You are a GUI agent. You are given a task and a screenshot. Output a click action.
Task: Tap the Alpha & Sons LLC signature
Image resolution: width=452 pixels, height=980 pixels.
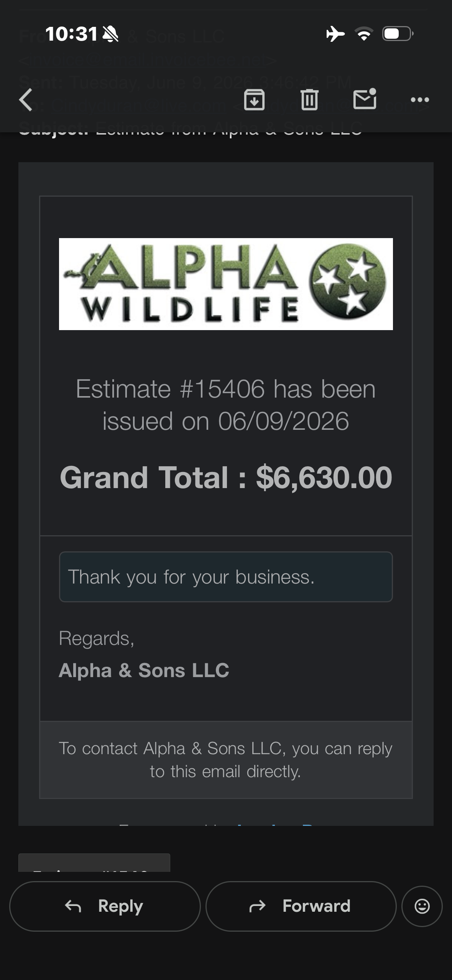point(144,670)
